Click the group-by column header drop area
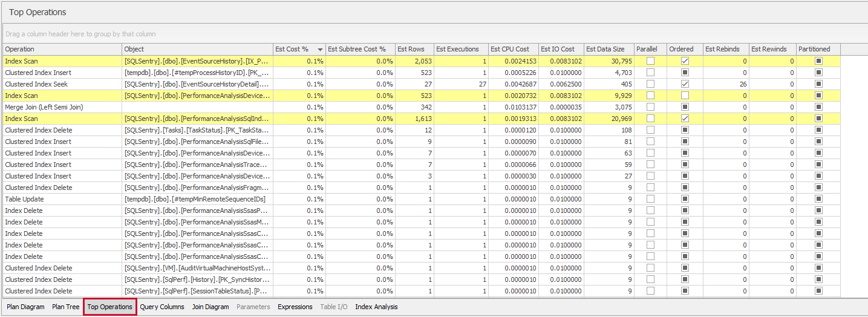This screenshot has height=317, width=868. [x=434, y=34]
